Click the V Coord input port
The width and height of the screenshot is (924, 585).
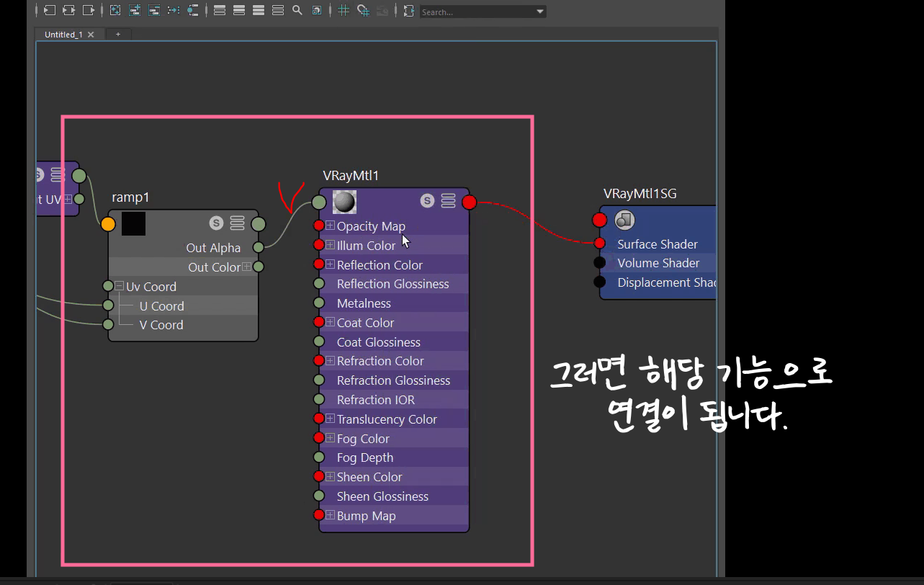[108, 324]
